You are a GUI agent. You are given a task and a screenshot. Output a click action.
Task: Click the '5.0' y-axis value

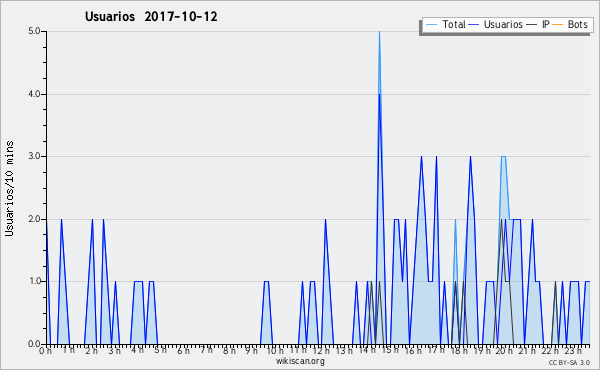tap(34, 31)
